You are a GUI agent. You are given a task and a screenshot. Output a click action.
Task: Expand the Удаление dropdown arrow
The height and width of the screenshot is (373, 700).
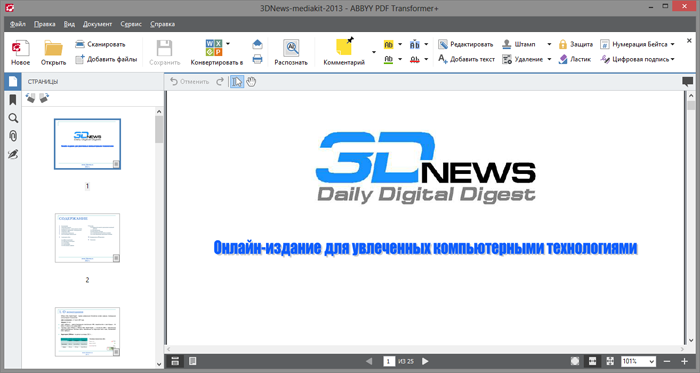click(549, 59)
